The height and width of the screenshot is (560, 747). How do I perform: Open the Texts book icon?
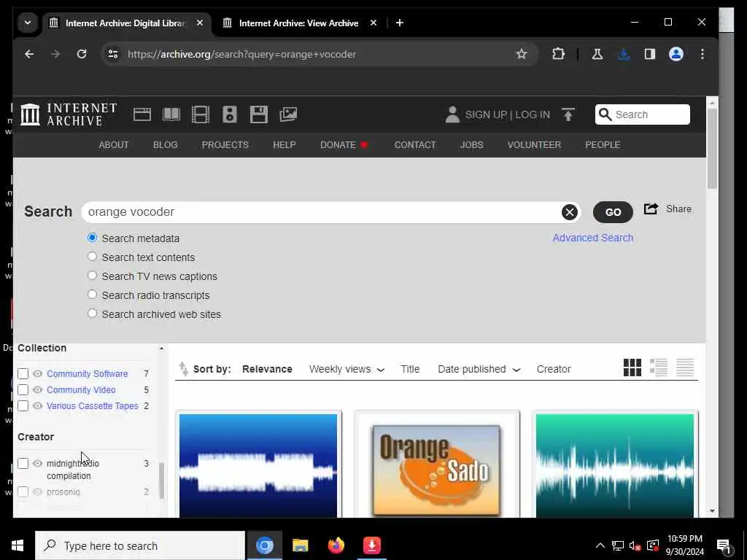[171, 114]
